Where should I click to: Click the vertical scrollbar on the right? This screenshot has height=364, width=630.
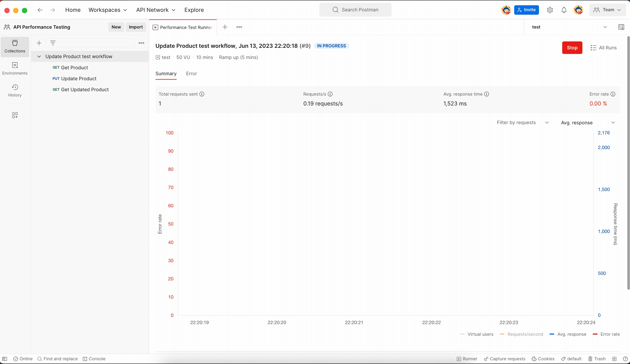[628, 162]
